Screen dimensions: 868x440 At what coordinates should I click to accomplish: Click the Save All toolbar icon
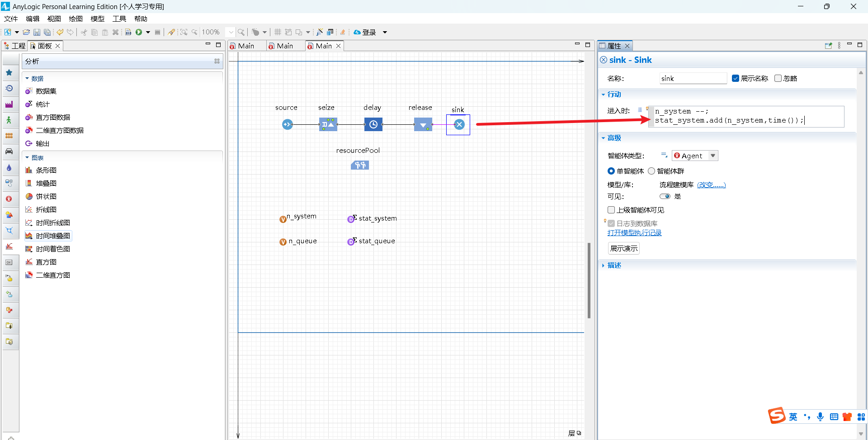pos(47,32)
